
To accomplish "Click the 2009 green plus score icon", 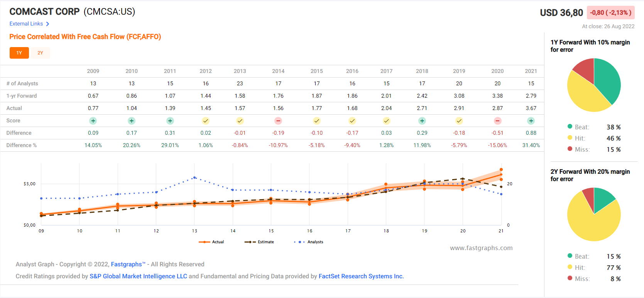I will coord(93,121).
